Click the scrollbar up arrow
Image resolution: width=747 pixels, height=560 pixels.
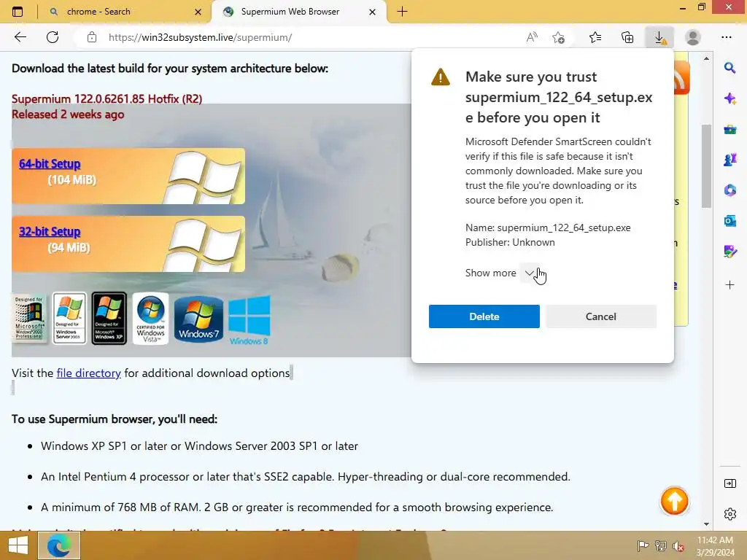(x=706, y=58)
